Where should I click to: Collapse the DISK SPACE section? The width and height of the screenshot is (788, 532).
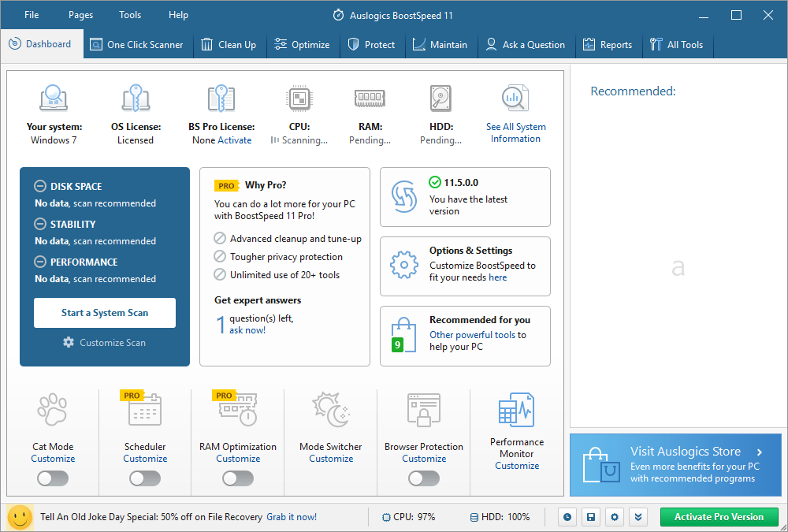coord(39,186)
